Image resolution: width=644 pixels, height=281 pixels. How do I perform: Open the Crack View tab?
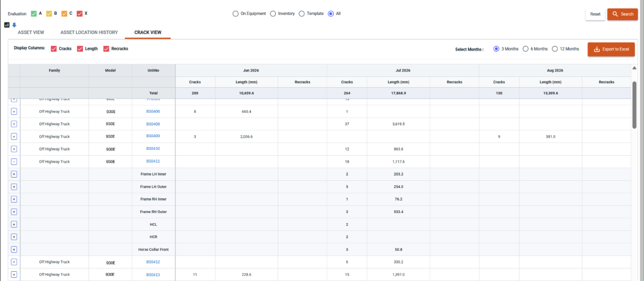pos(148,32)
